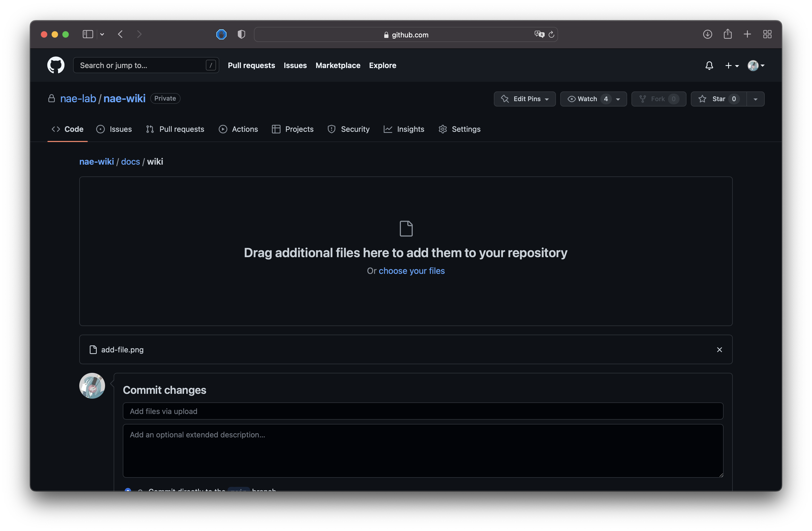Go to docs folder breadcrumb
This screenshot has width=812, height=531.
pos(130,161)
